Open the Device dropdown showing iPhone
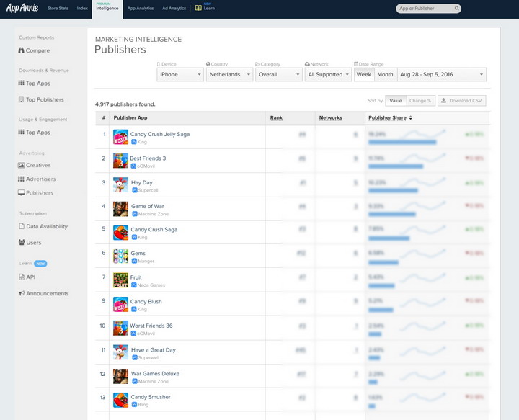 (180, 74)
